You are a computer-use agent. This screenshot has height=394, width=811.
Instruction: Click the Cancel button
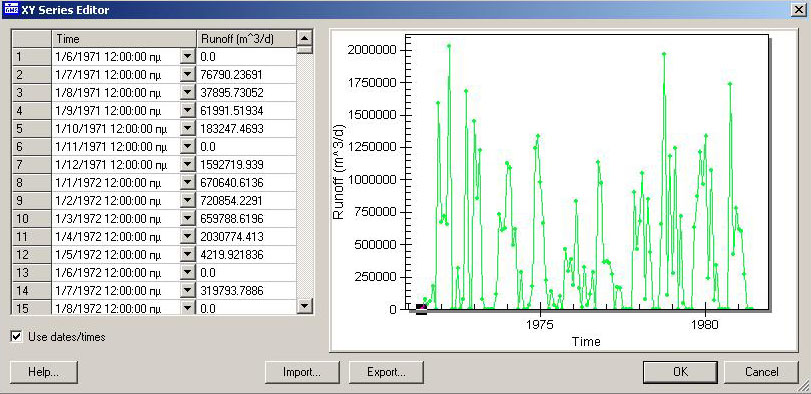pos(761,372)
